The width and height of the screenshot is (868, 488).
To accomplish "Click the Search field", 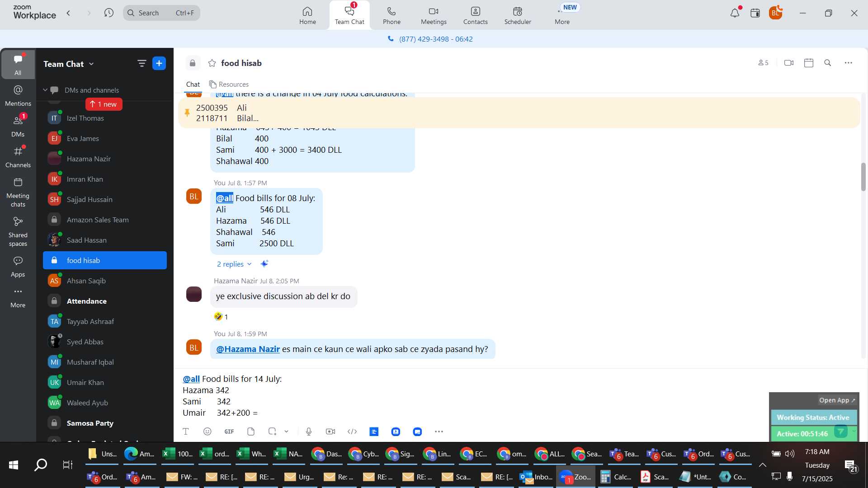I will (161, 13).
